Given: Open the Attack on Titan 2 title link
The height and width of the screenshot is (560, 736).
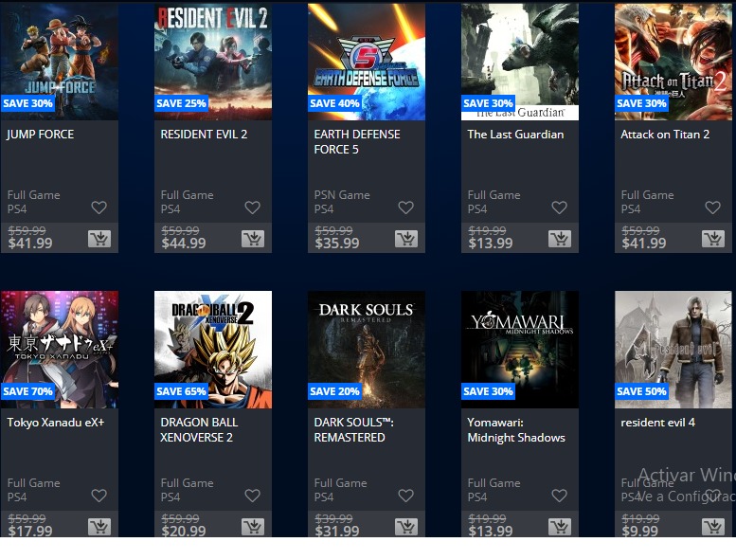Looking at the screenshot, I should point(665,135).
